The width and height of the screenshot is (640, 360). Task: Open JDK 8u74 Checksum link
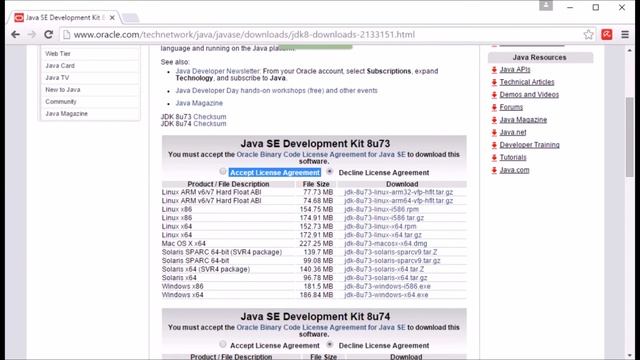point(209,124)
